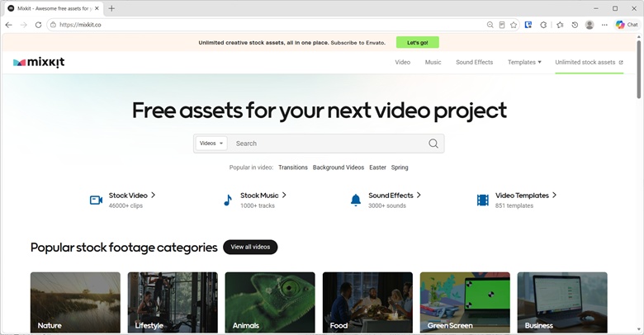This screenshot has height=335, width=644.
Task: Click the browser profile avatar
Action: [590, 25]
